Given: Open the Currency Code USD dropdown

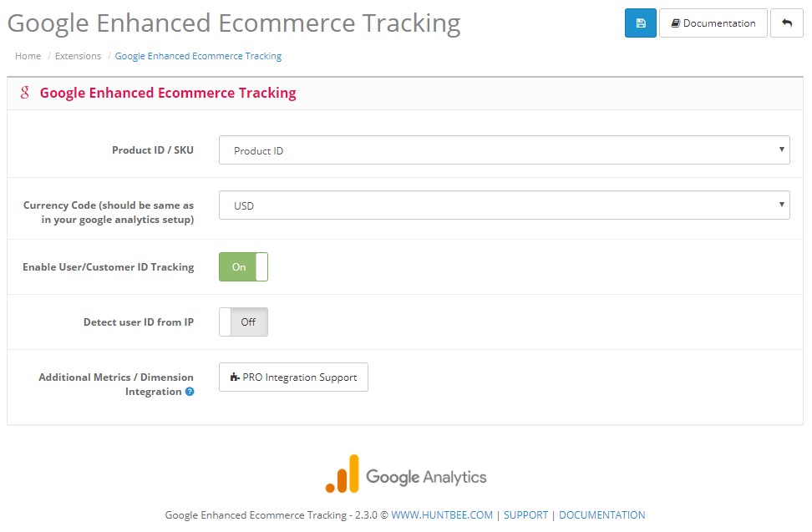Looking at the screenshot, I should click(x=504, y=205).
